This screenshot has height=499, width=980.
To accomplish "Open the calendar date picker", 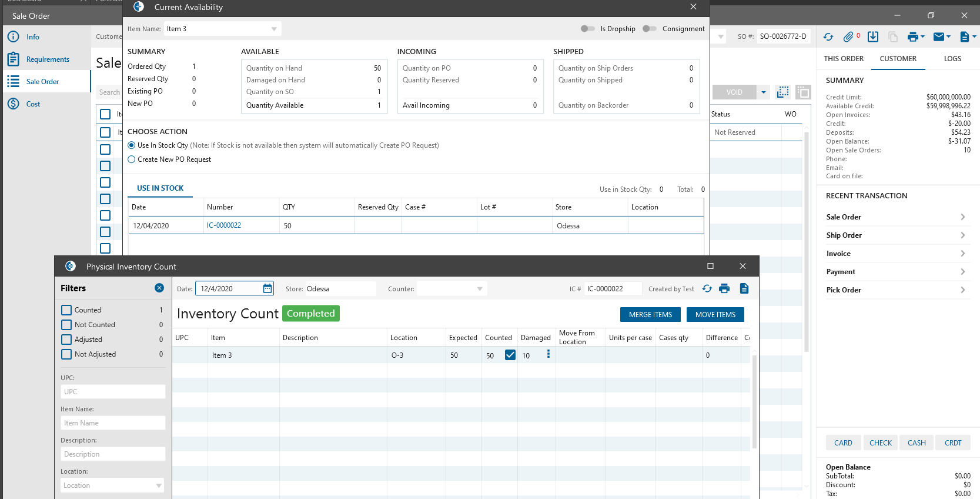I will [267, 288].
